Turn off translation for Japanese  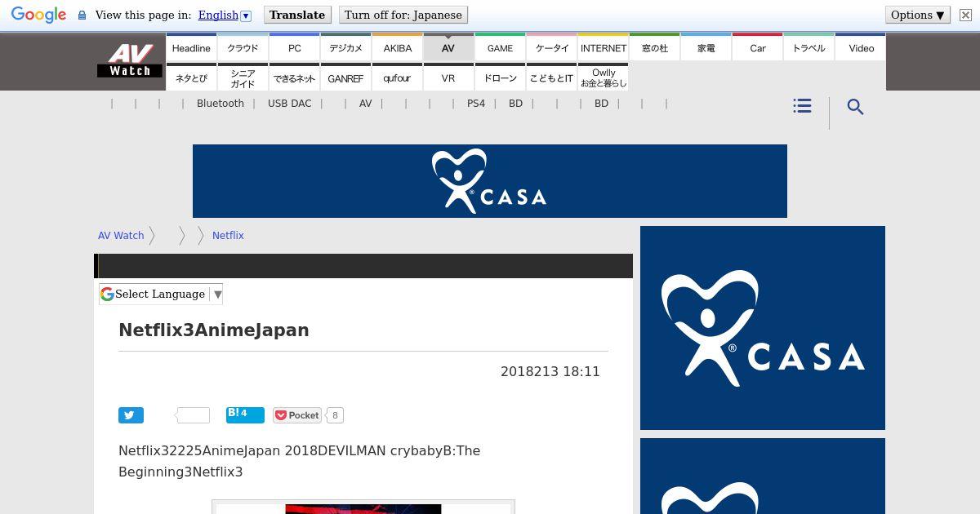[x=403, y=15]
